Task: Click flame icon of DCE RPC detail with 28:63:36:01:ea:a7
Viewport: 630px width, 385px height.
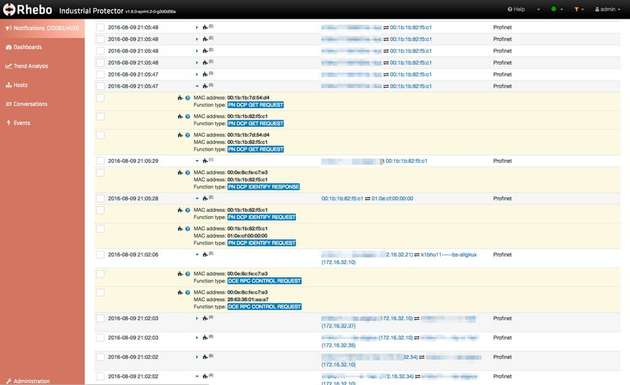Action: [180, 292]
